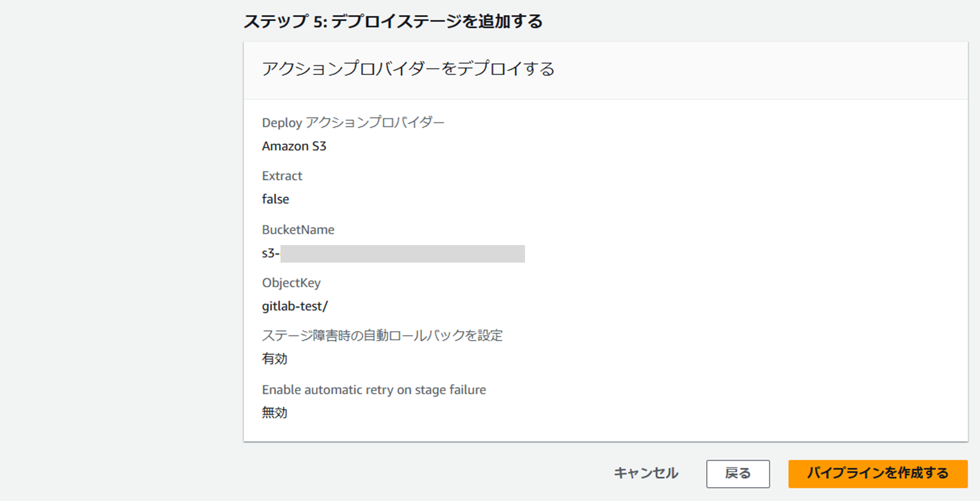This screenshot has width=980, height=501.
Task: Click the ObjectKey label
Action: (x=291, y=282)
